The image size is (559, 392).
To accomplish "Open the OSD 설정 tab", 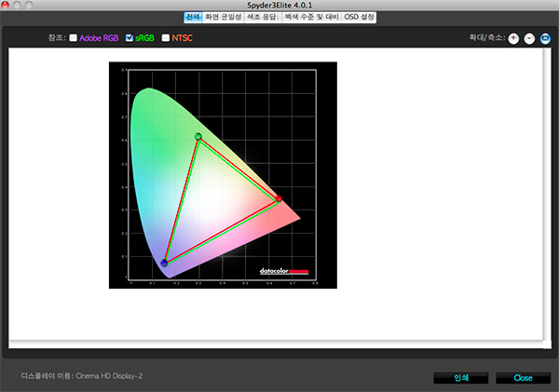I will point(360,17).
